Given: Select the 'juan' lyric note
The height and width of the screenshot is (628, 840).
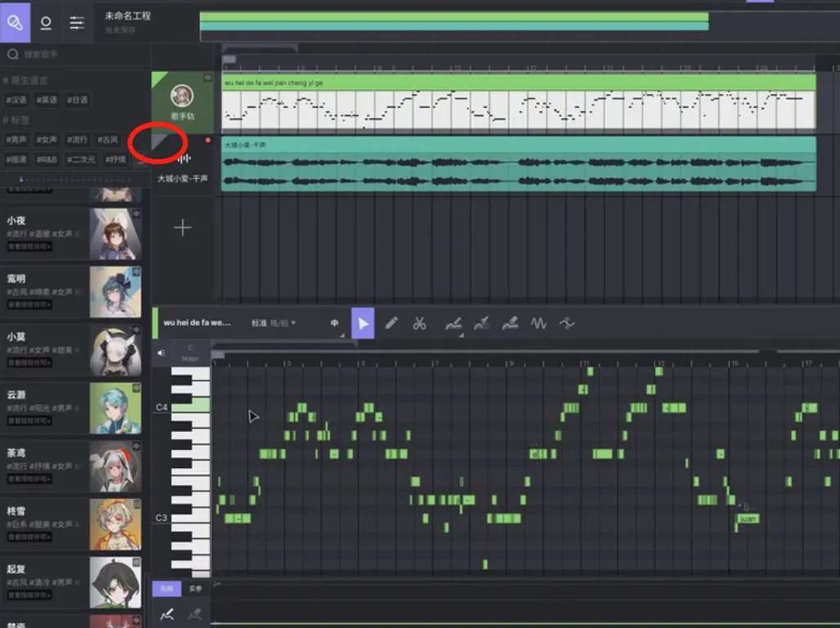Looking at the screenshot, I should pyautogui.click(x=748, y=519).
